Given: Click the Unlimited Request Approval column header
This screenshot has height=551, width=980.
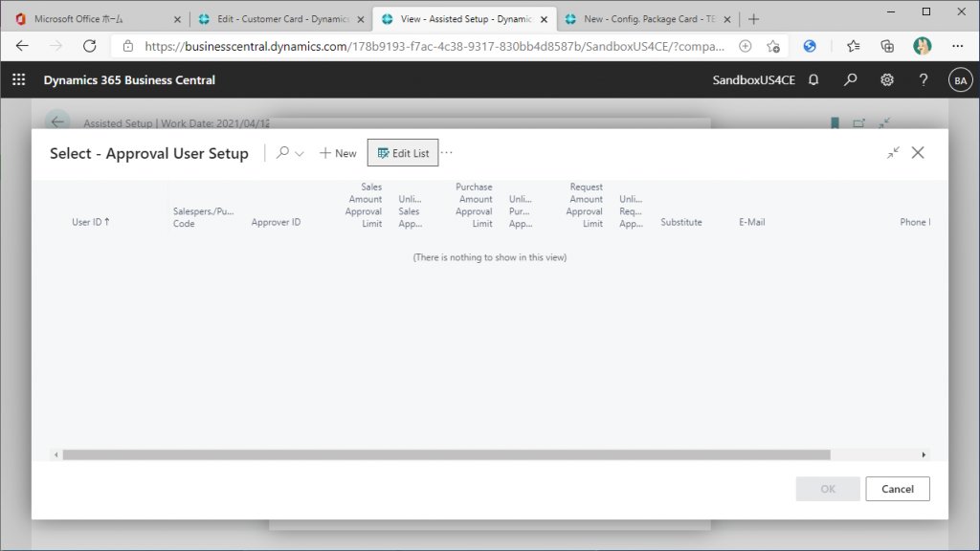Looking at the screenshot, I should tap(632, 211).
